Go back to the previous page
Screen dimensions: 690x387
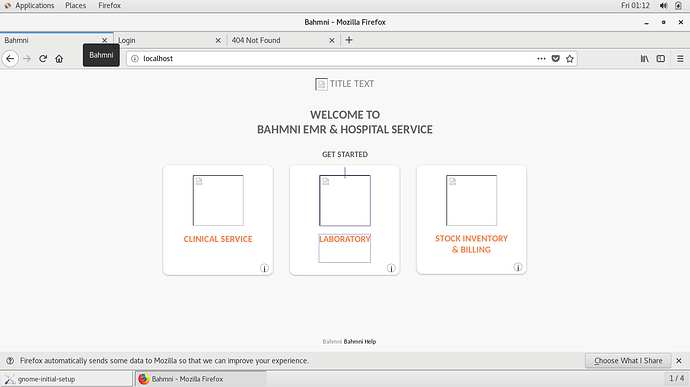pos(10,59)
